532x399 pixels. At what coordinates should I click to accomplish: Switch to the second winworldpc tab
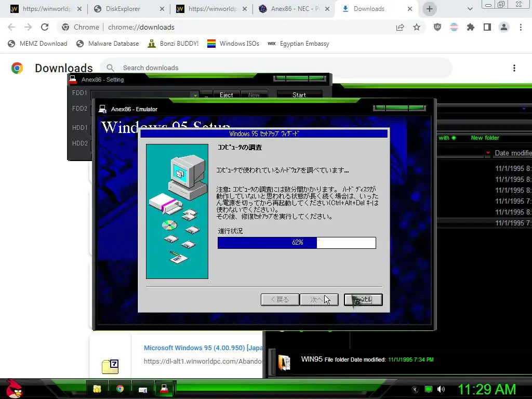pos(211,9)
